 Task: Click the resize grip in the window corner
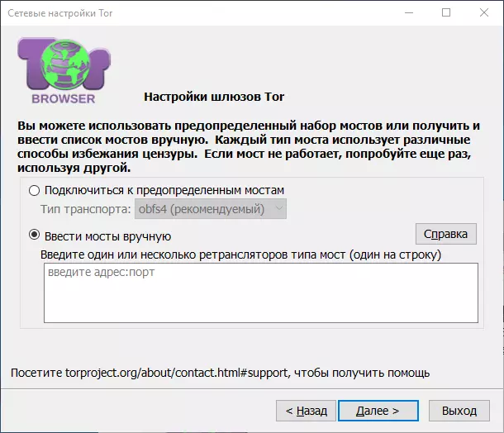pyautogui.click(x=498, y=427)
